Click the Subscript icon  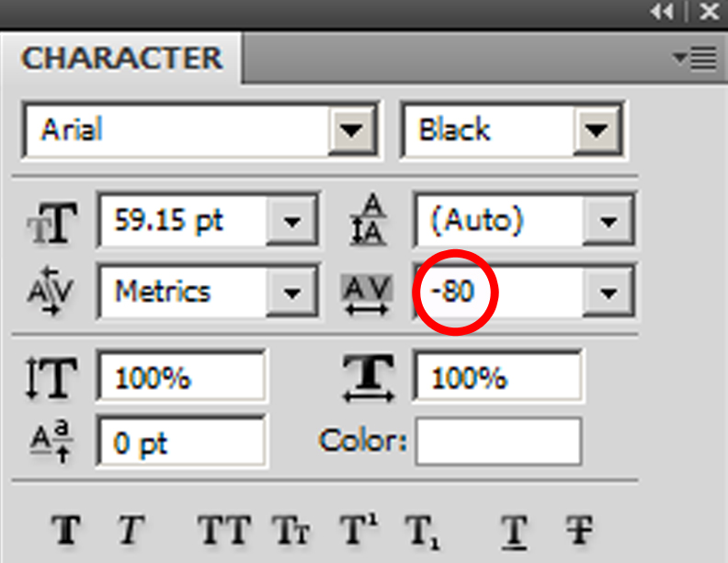click(x=422, y=532)
